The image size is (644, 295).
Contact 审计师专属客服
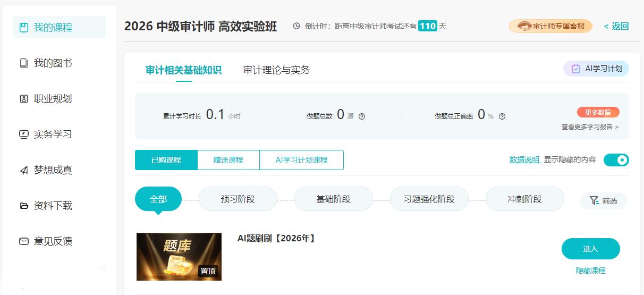550,26
